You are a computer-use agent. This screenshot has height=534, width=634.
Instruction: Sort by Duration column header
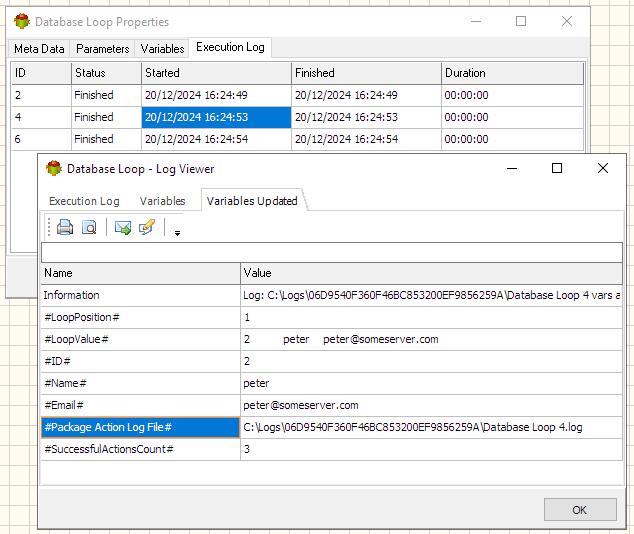(x=512, y=73)
